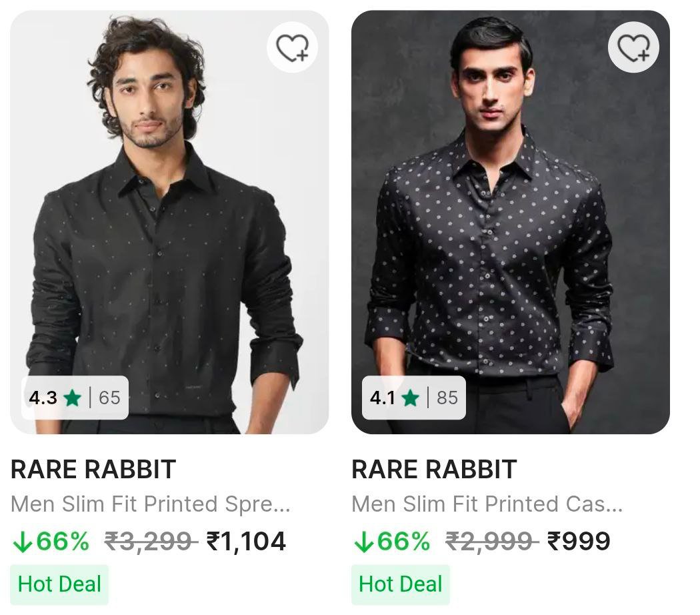Add the left black shirt to wishlist

point(292,48)
